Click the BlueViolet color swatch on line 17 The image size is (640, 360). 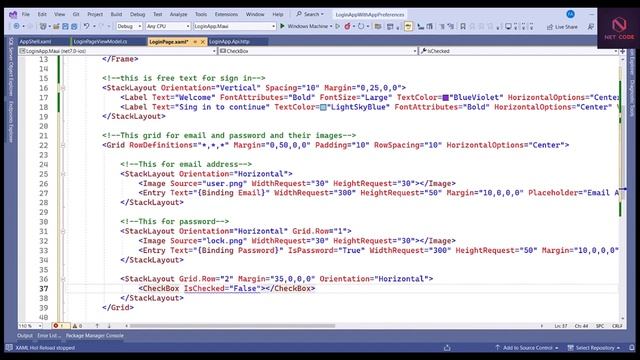tap(445, 98)
